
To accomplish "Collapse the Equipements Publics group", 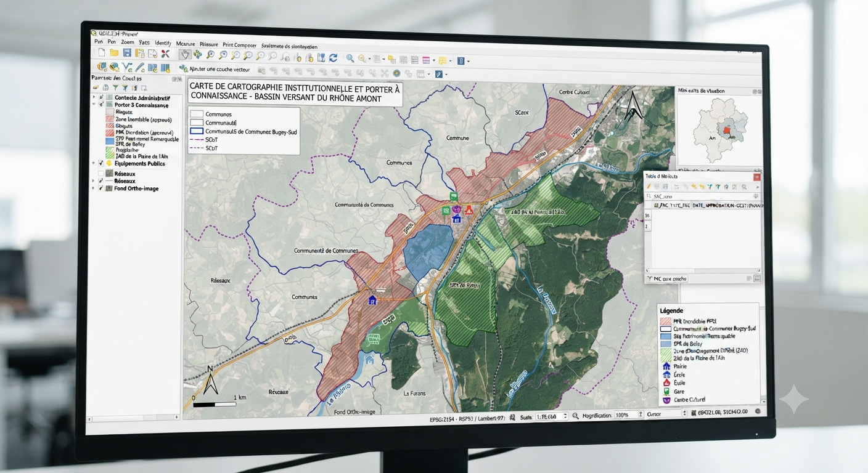I will pyautogui.click(x=93, y=163).
